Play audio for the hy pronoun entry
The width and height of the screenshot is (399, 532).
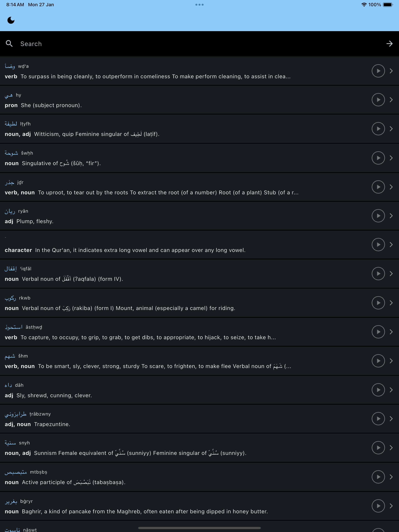[378, 100]
